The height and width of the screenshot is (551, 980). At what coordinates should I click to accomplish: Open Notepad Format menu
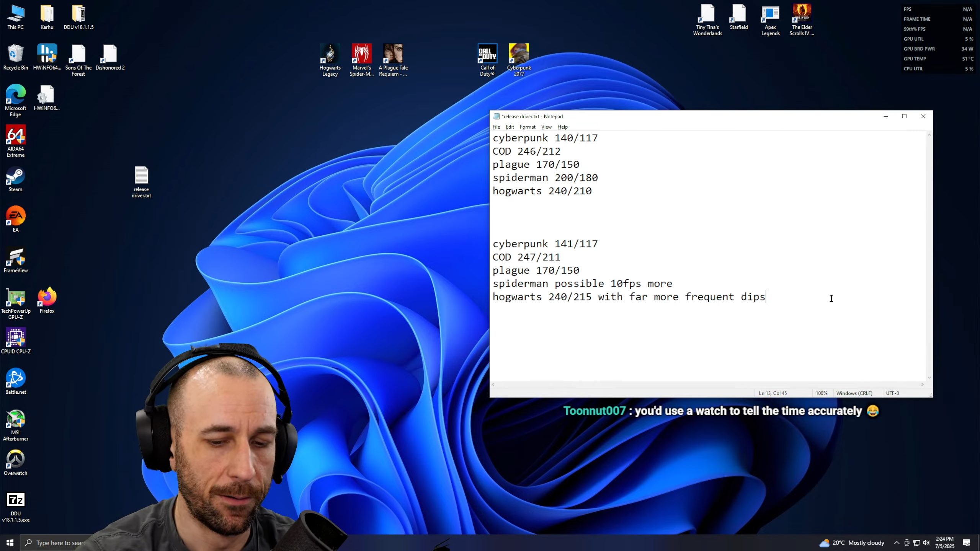(x=527, y=127)
